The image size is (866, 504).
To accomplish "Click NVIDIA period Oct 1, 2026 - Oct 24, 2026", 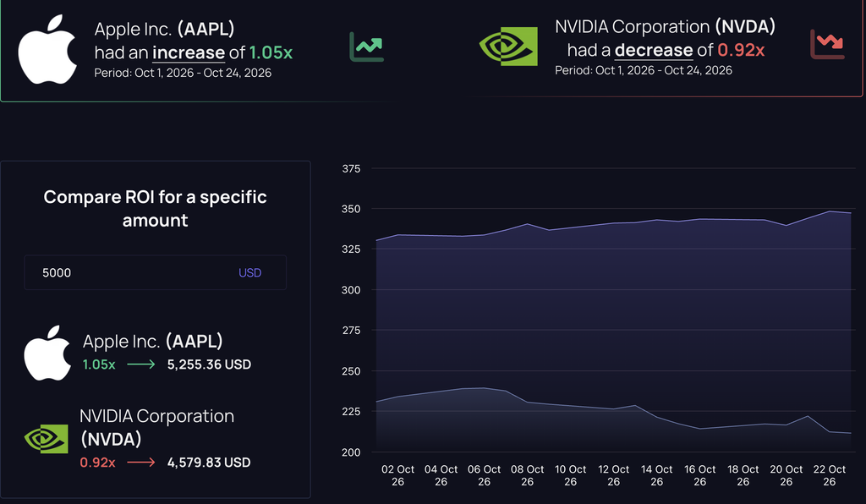I will [x=644, y=70].
